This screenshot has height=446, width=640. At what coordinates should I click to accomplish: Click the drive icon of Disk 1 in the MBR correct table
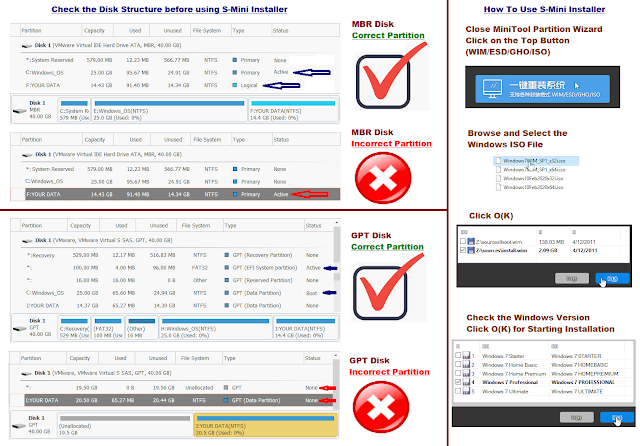(x=27, y=46)
